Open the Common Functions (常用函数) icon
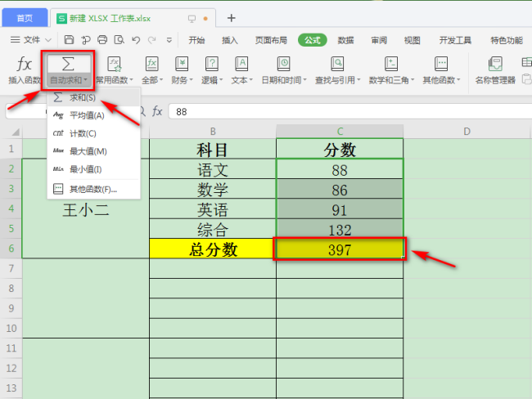Image resolution: width=532 pixels, height=399 pixels. [x=115, y=64]
